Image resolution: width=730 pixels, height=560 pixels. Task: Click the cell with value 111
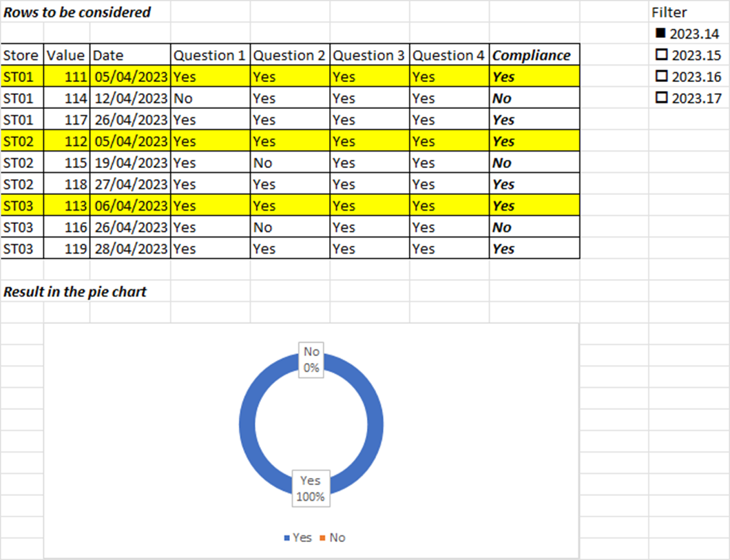tap(67, 76)
